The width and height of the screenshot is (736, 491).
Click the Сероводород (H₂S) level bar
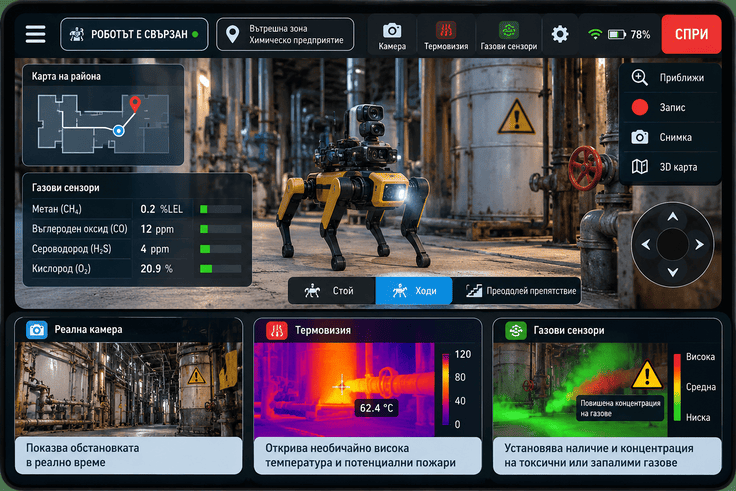(x=221, y=249)
